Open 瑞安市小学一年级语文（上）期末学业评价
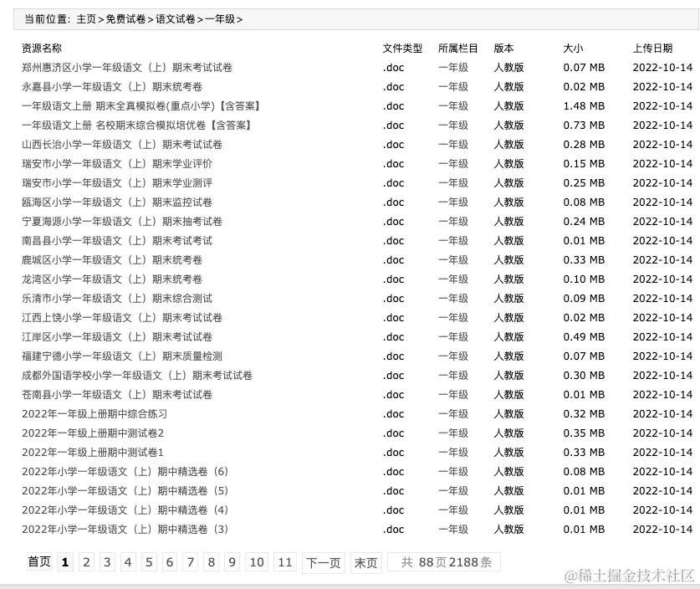Image resolution: width=700 pixels, height=589 pixels. pyautogui.click(x=117, y=163)
